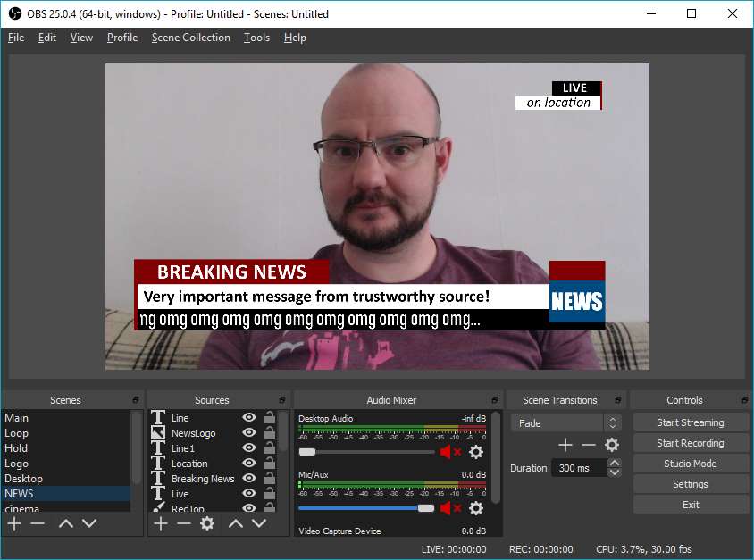Open the Desktop Audio gear settings

coord(476,452)
